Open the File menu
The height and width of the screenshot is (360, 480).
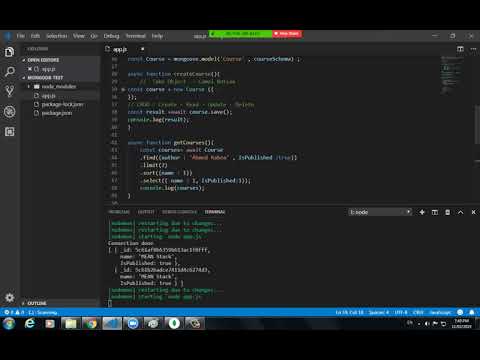click(x=21, y=36)
